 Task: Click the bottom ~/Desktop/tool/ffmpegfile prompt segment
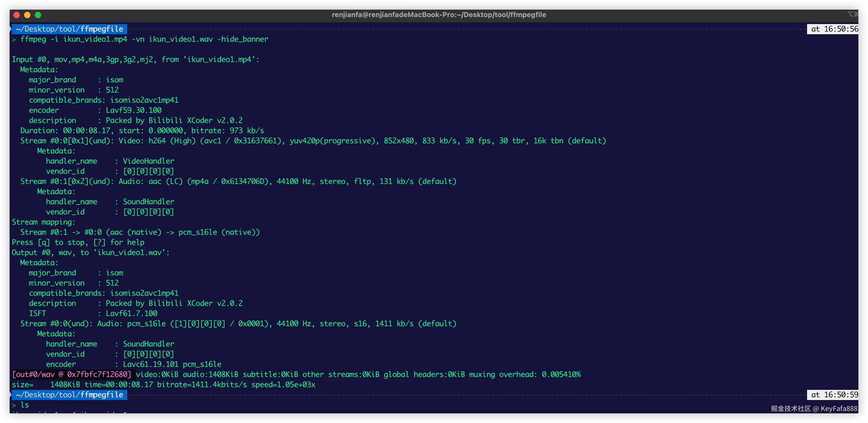[69, 395]
